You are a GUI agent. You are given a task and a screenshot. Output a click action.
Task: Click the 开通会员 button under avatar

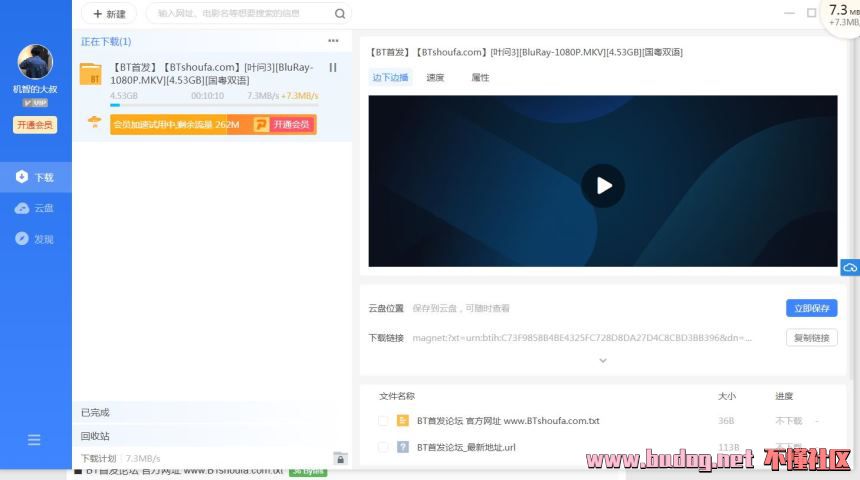tap(35, 125)
